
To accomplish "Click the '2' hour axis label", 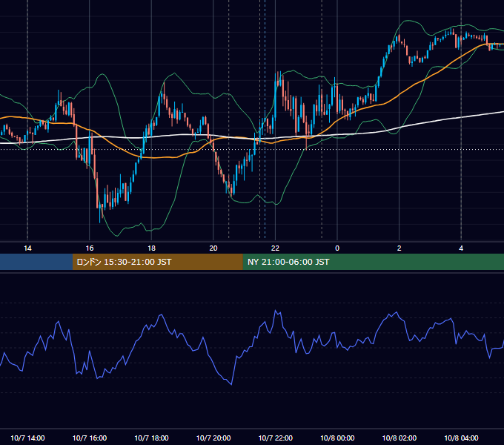I will point(399,248).
